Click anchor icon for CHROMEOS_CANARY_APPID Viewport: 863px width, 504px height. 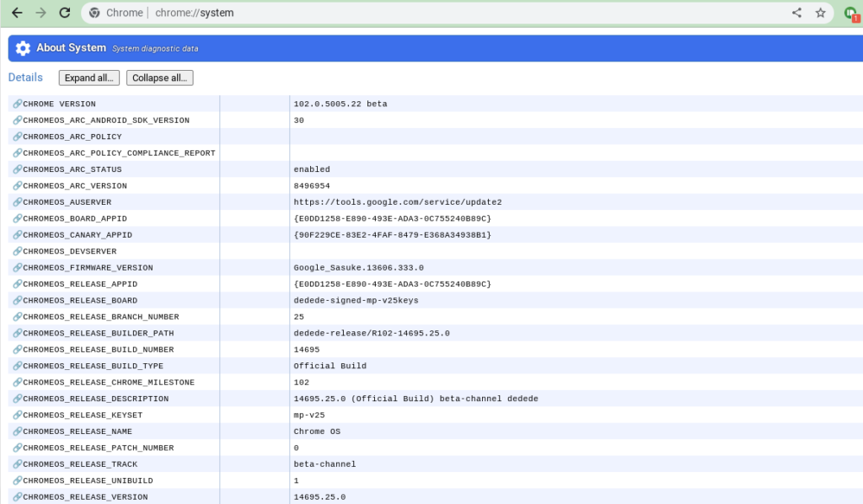tap(18, 234)
